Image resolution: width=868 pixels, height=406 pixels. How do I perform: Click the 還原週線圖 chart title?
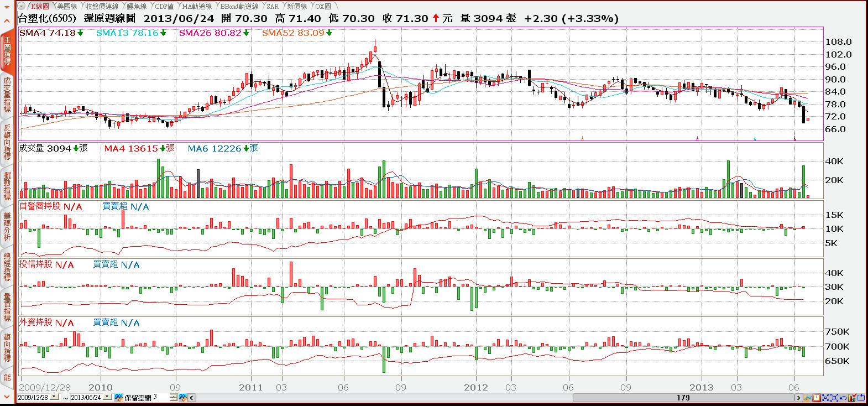point(109,18)
